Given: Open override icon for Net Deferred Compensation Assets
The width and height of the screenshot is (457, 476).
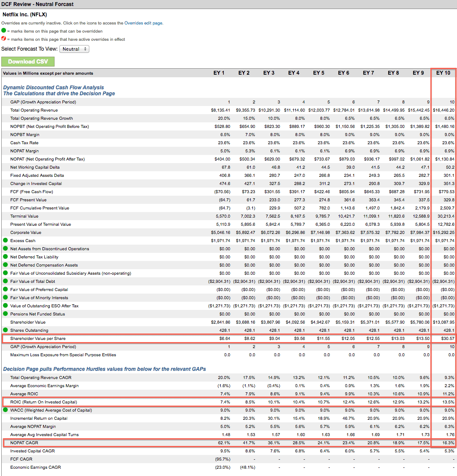Looking at the screenshot, I should click(x=5, y=265).
